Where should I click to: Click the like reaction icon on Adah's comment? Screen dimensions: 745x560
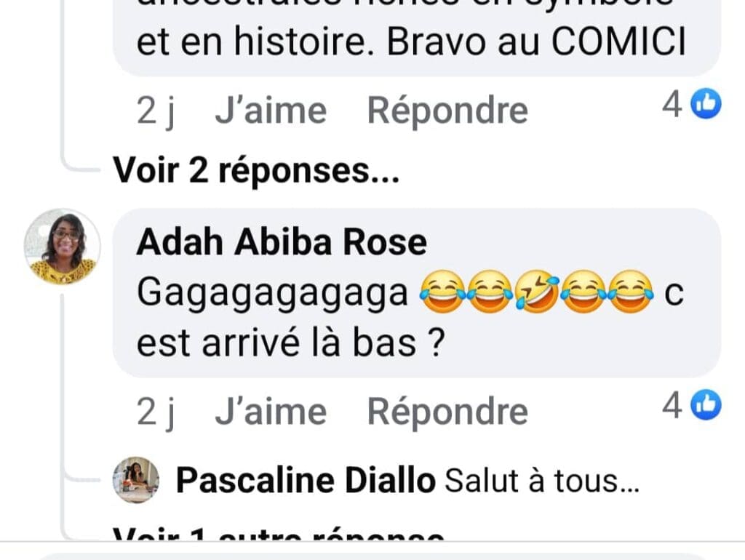[706, 405]
